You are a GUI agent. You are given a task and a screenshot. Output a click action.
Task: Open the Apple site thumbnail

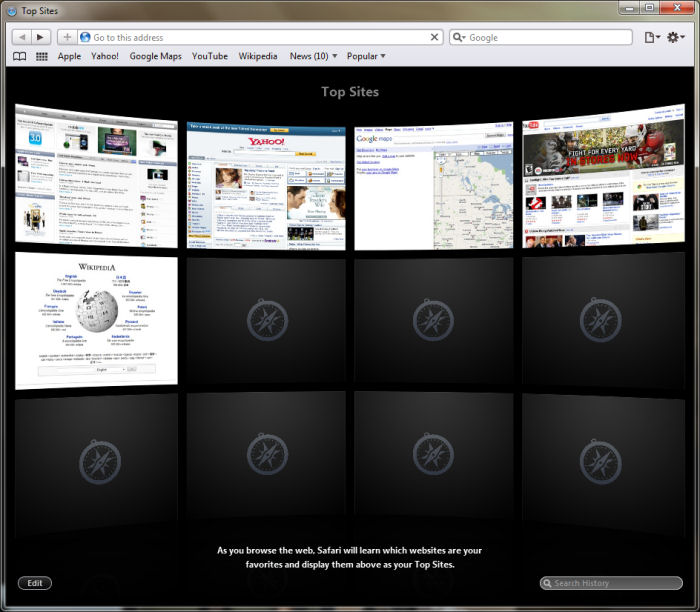(x=96, y=176)
